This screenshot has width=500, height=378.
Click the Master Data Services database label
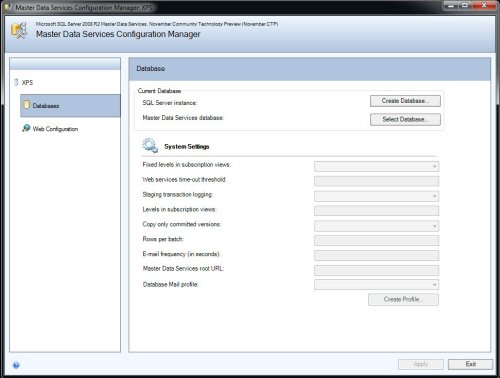[183, 118]
